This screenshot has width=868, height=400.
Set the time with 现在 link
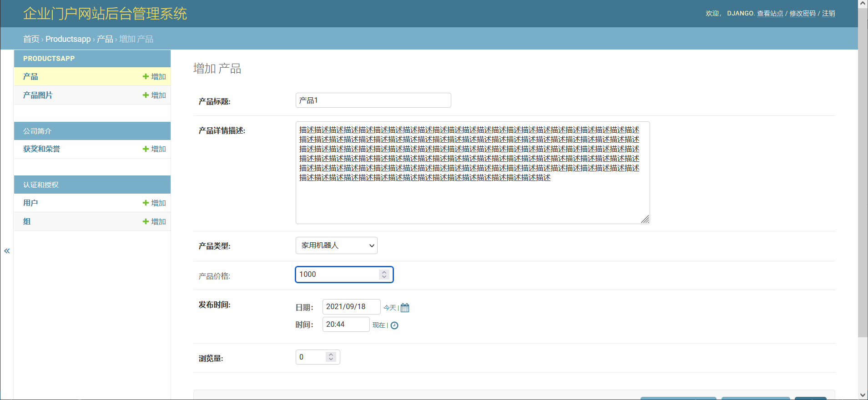pyautogui.click(x=378, y=325)
